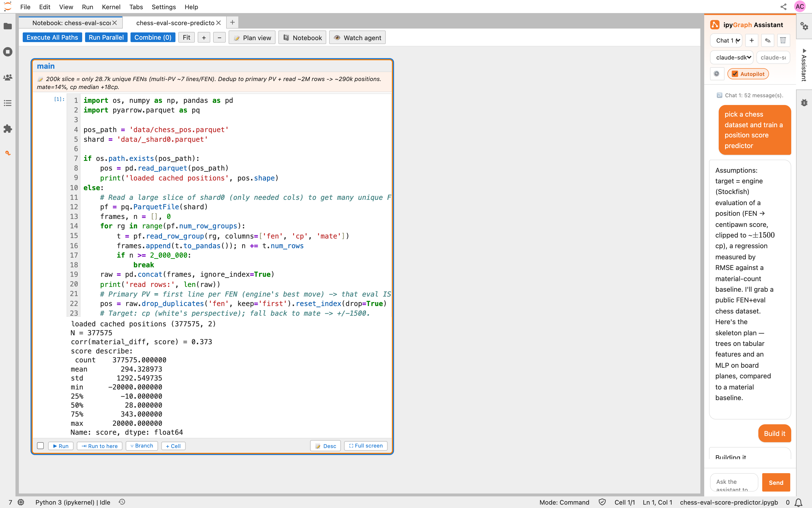
Task: Focus the claude-s model name input field
Action: tap(773, 58)
